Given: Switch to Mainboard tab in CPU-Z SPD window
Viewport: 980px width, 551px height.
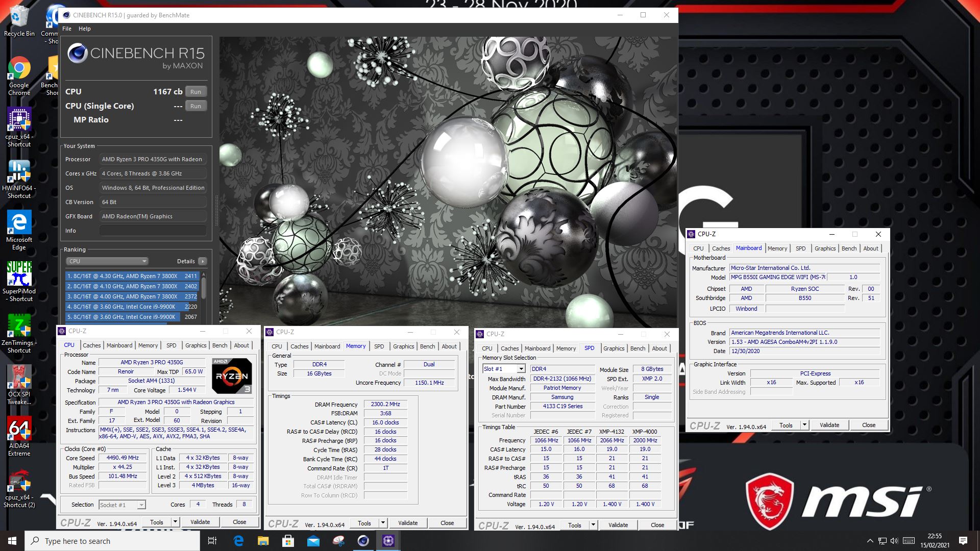Looking at the screenshot, I should coord(537,348).
